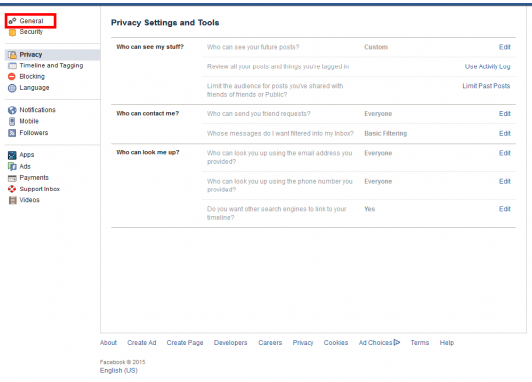This screenshot has height=382, width=532.
Task: Click the Support Inbox lifebuoy icon
Action: [x=12, y=189]
